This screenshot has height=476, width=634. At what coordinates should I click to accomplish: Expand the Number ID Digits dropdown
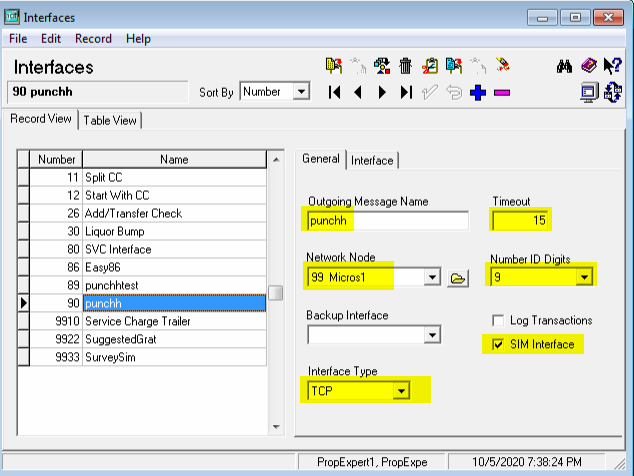tap(584, 277)
